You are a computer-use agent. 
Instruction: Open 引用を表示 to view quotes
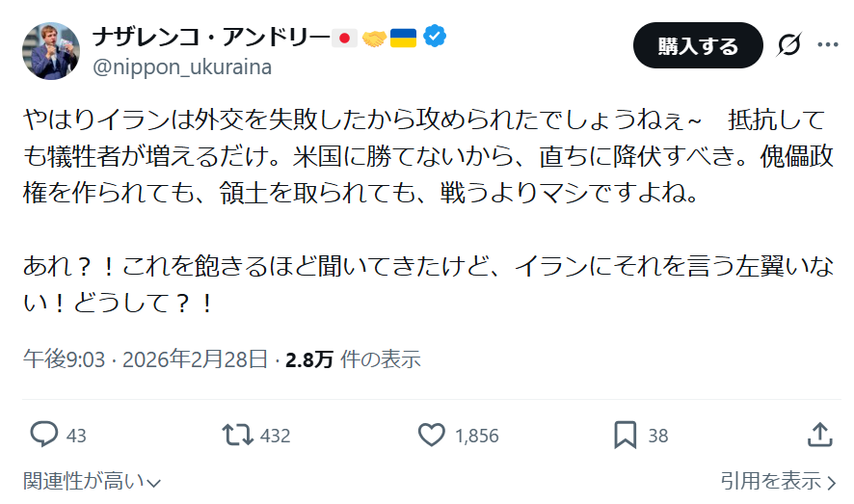[778, 481]
